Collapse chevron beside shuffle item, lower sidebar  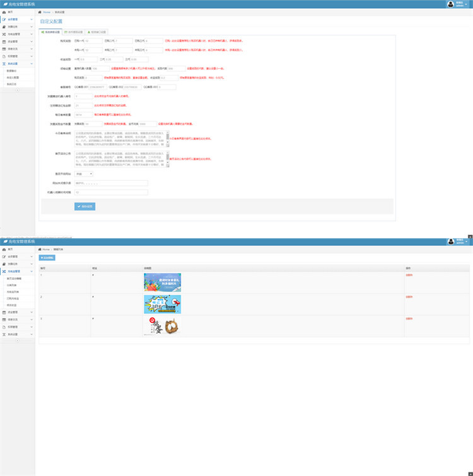pos(32,271)
